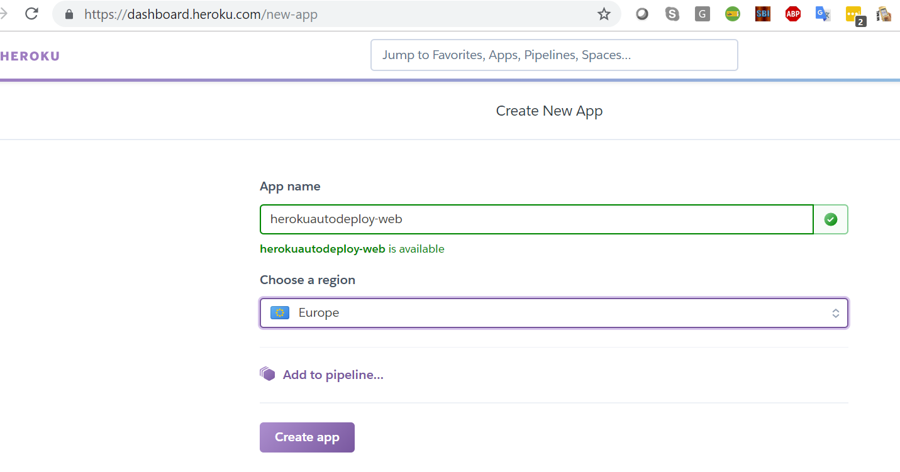
Task: Click the SBI extension icon
Action: click(763, 14)
